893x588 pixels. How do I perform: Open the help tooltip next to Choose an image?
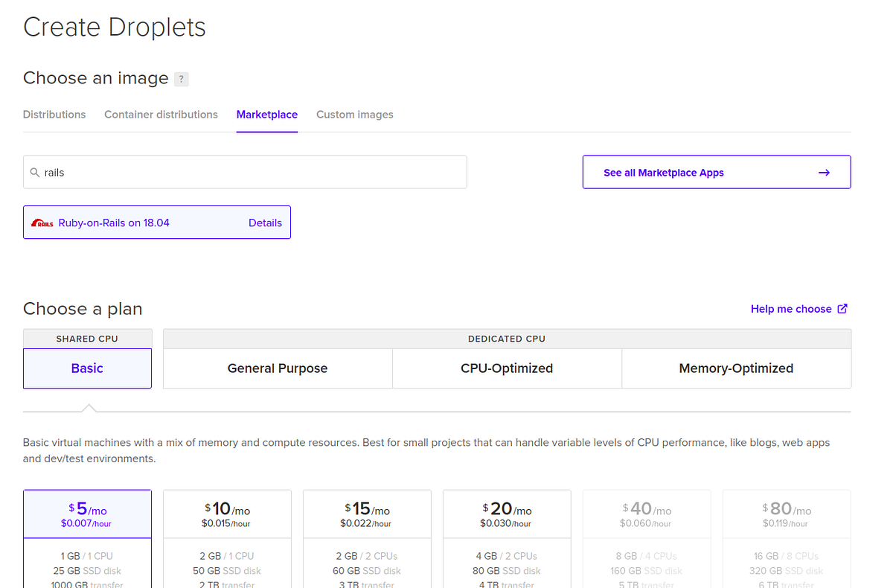181,78
